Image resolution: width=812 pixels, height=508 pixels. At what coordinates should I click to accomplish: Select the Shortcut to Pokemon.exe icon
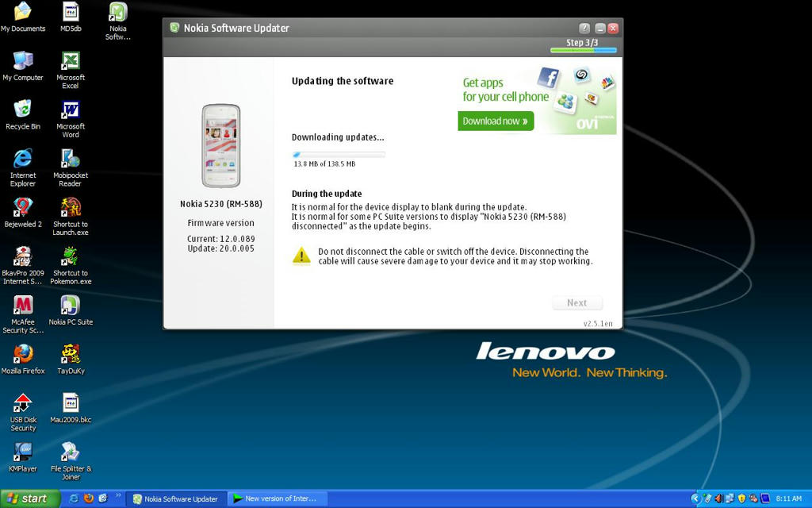71,265
